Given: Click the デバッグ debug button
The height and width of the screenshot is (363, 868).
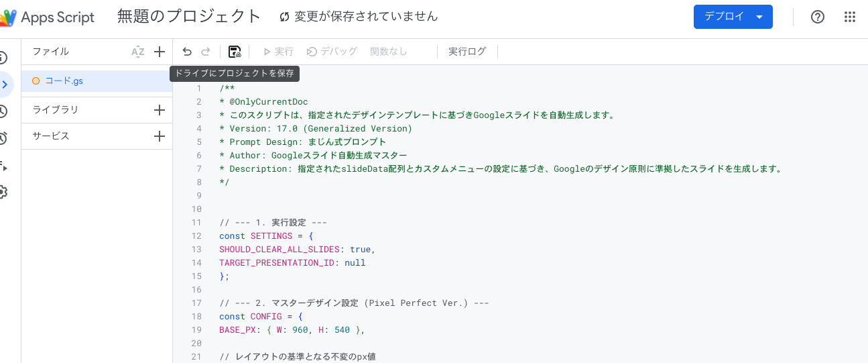Looking at the screenshot, I should pos(332,52).
